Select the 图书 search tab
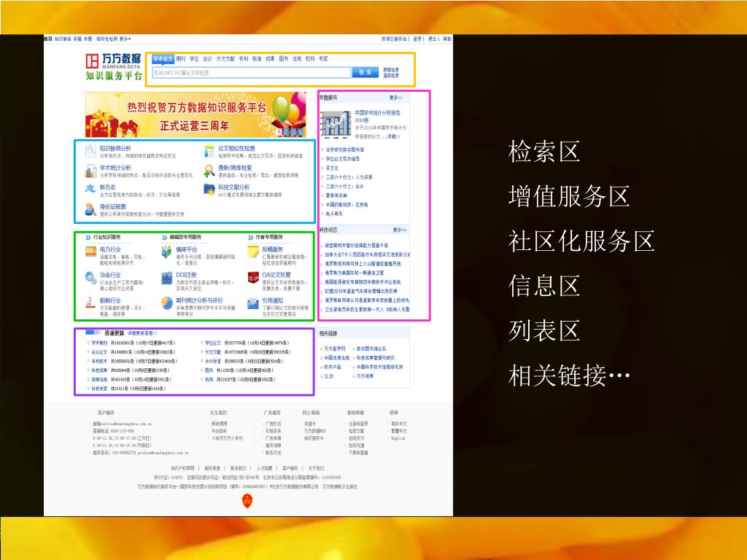Viewport: 747px width, 560px height. coord(284,59)
